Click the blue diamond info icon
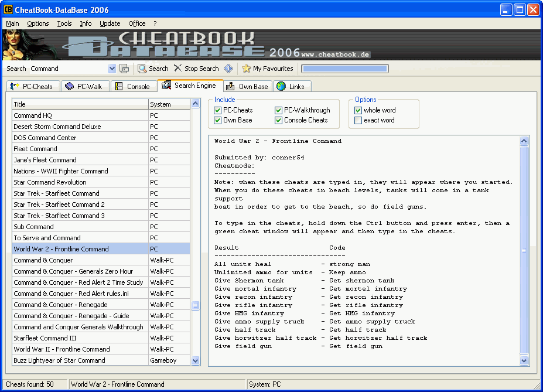The image size is (543, 392). (228, 69)
